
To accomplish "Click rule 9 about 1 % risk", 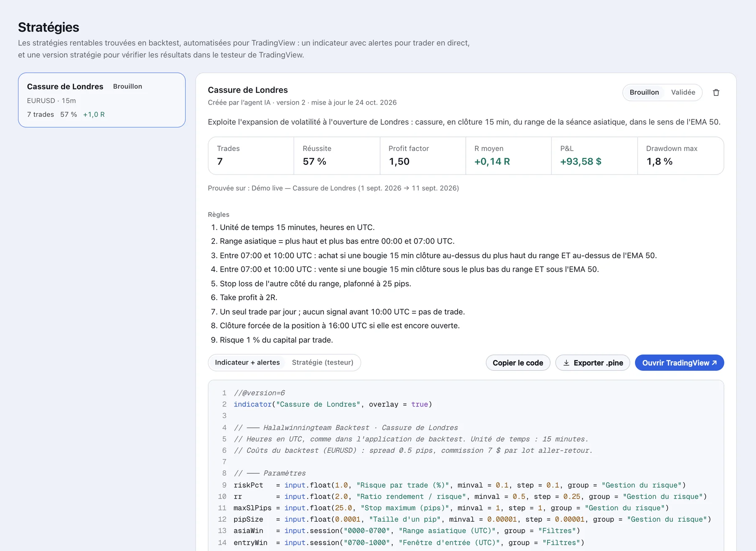I will click(272, 340).
